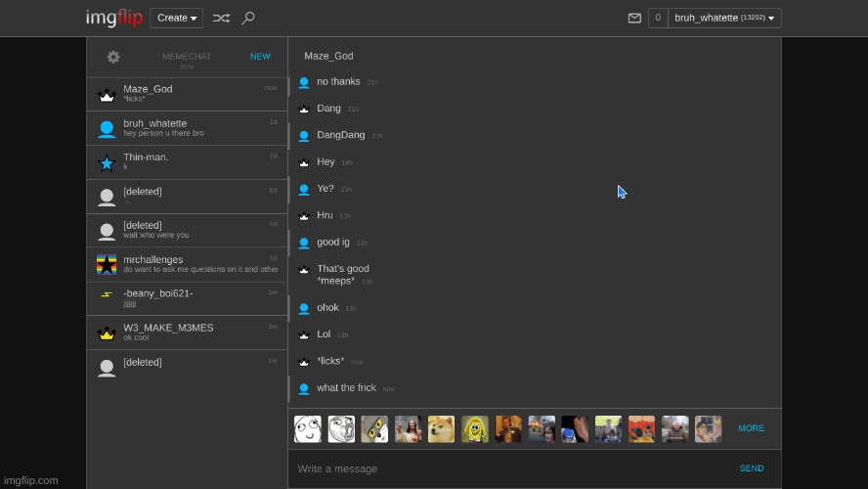Click the 'DangDang' message

pyautogui.click(x=341, y=135)
